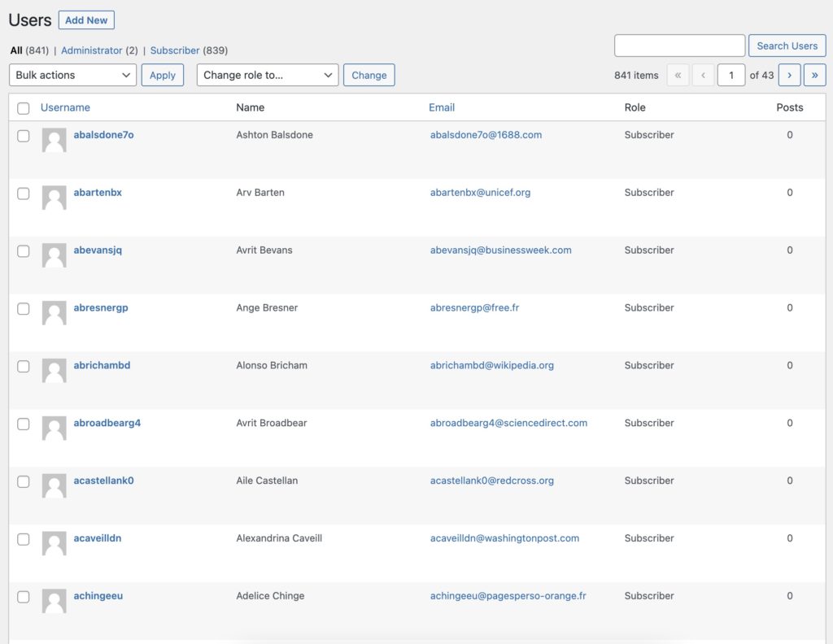
Task: Click the previous-page arrow icon
Action: [703, 74]
